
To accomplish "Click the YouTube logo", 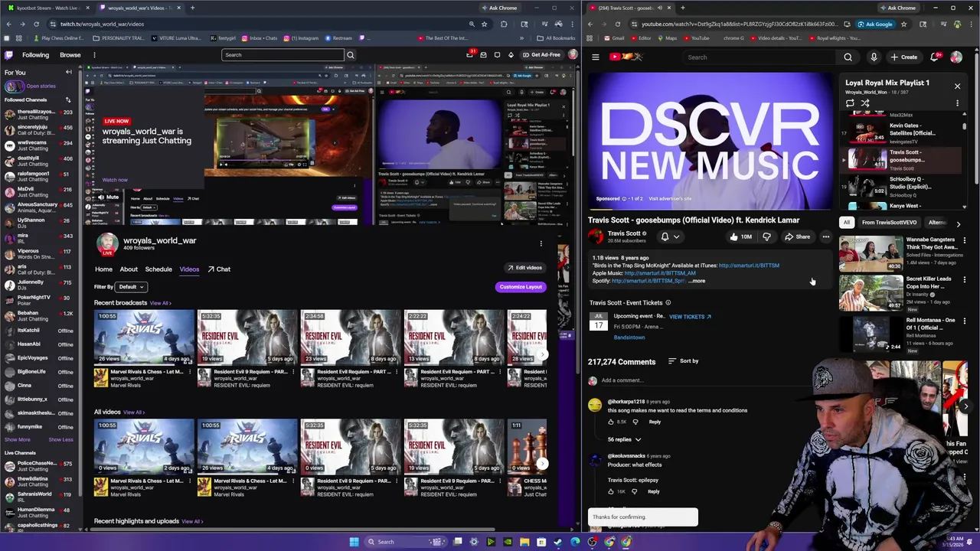I will 626,57.
